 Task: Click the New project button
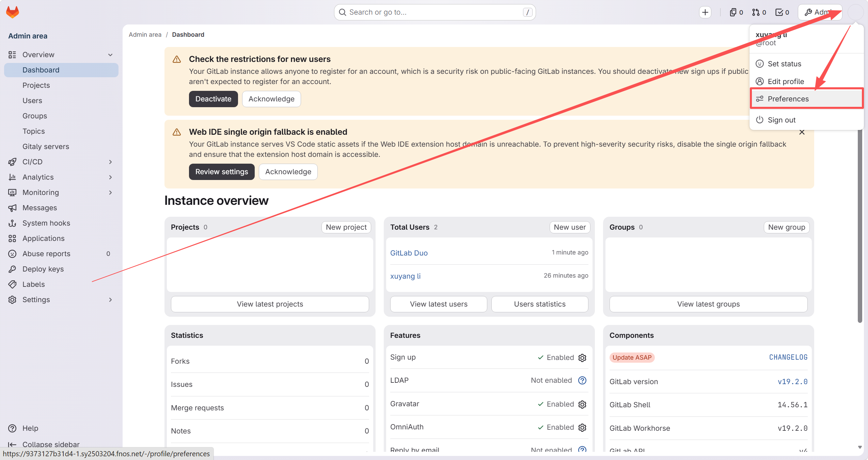(346, 227)
